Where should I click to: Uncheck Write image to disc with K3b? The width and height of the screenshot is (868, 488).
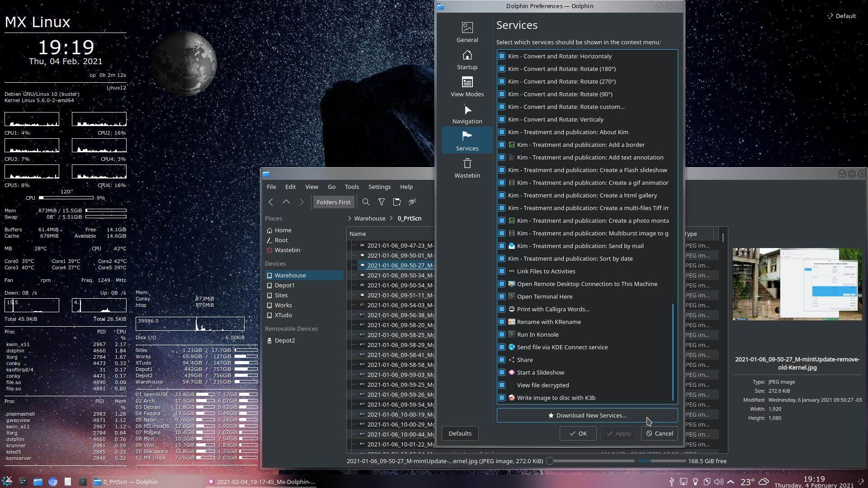(502, 398)
